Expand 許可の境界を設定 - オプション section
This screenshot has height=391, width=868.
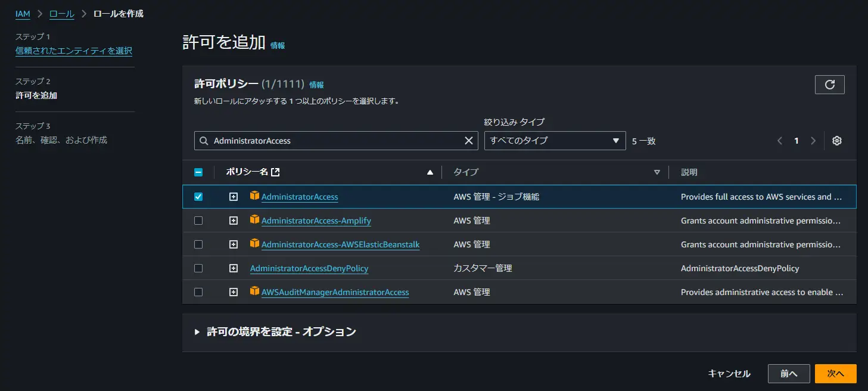[x=275, y=331]
